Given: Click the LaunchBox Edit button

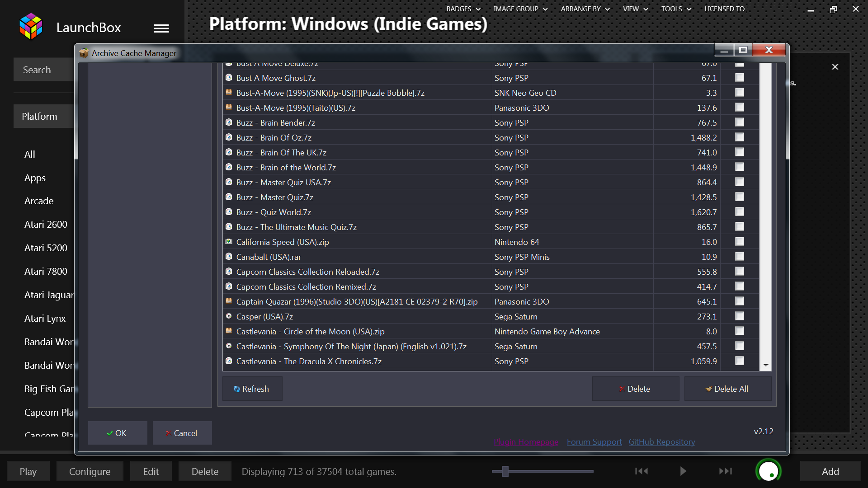Looking at the screenshot, I should pyautogui.click(x=151, y=471).
